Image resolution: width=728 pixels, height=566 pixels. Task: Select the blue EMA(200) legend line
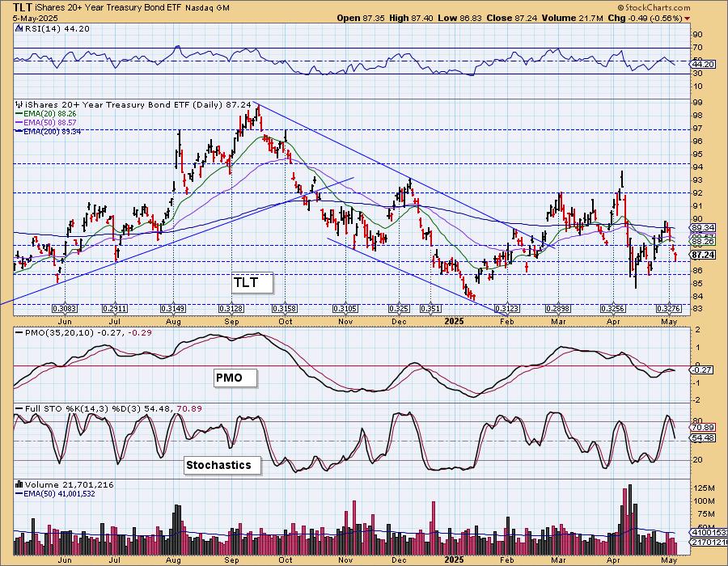tap(19, 132)
